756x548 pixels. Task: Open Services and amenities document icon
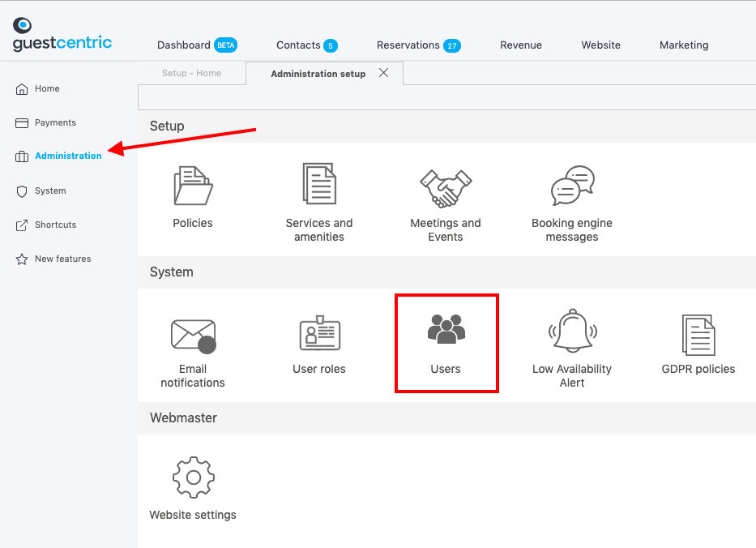319,184
